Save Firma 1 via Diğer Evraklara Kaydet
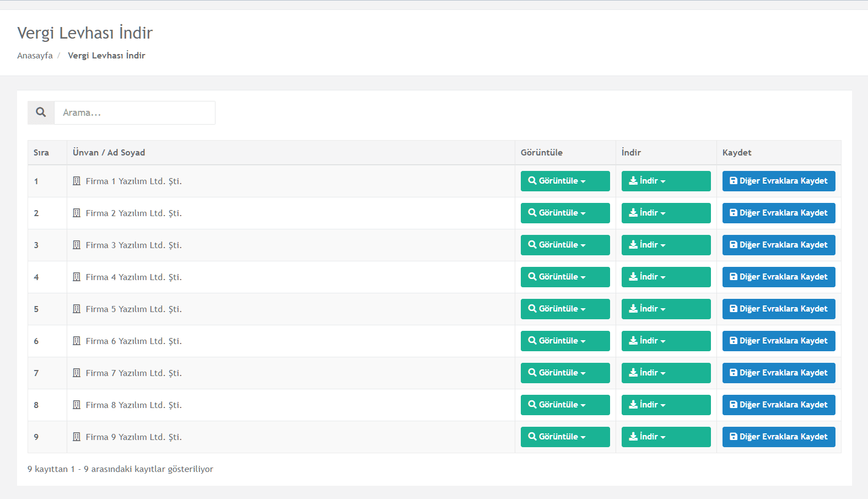 pyautogui.click(x=779, y=181)
